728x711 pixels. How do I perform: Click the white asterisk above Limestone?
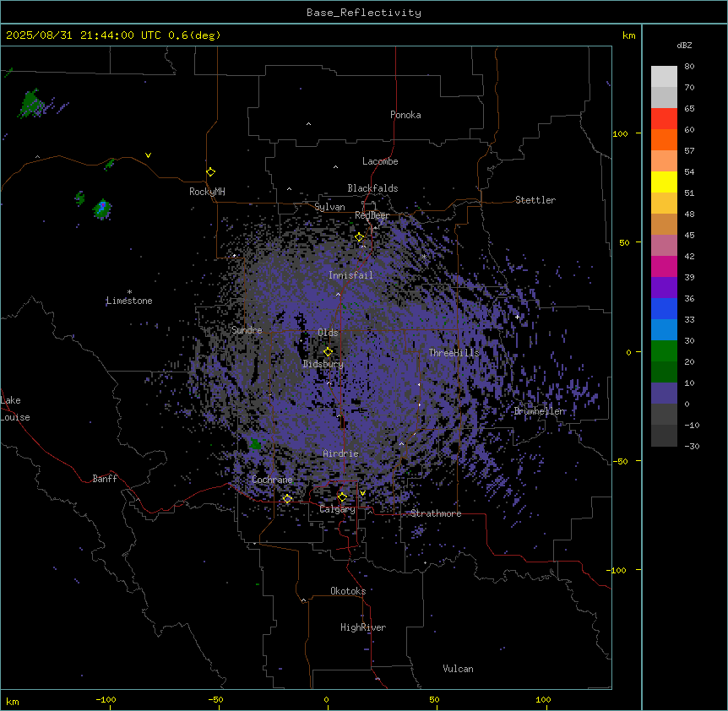[x=129, y=292]
